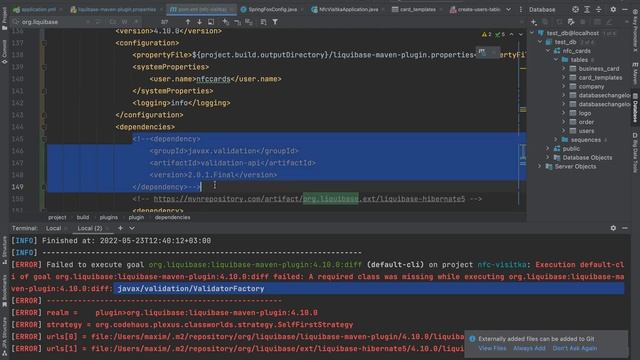Show hidden editor tabs dropdown

coord(509,9)
